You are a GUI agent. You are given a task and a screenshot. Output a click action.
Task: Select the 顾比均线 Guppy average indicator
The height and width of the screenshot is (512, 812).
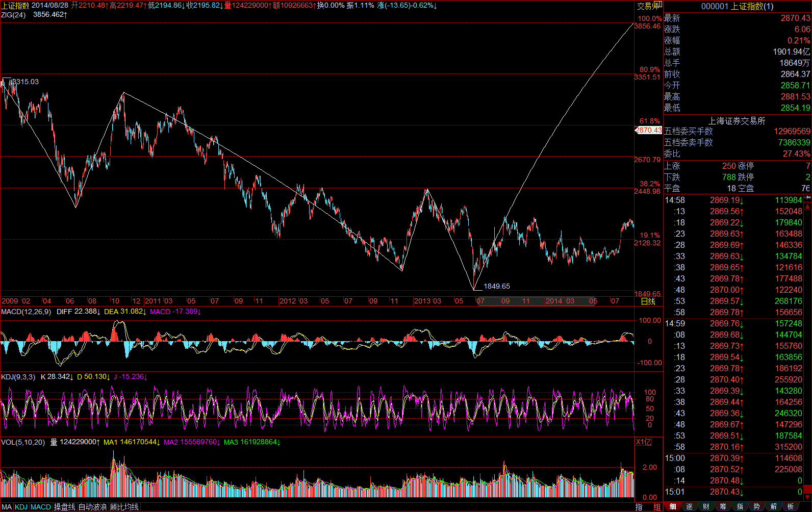click(124, 507)
